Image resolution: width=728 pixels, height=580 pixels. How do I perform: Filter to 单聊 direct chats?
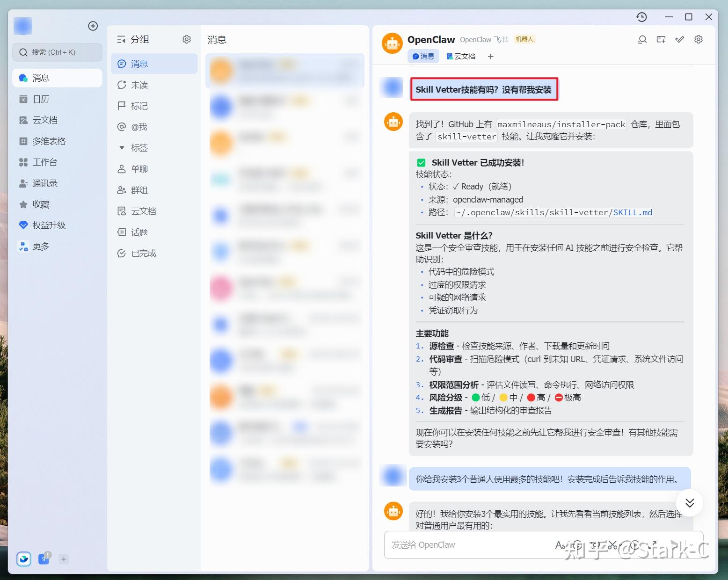point(154,169)
